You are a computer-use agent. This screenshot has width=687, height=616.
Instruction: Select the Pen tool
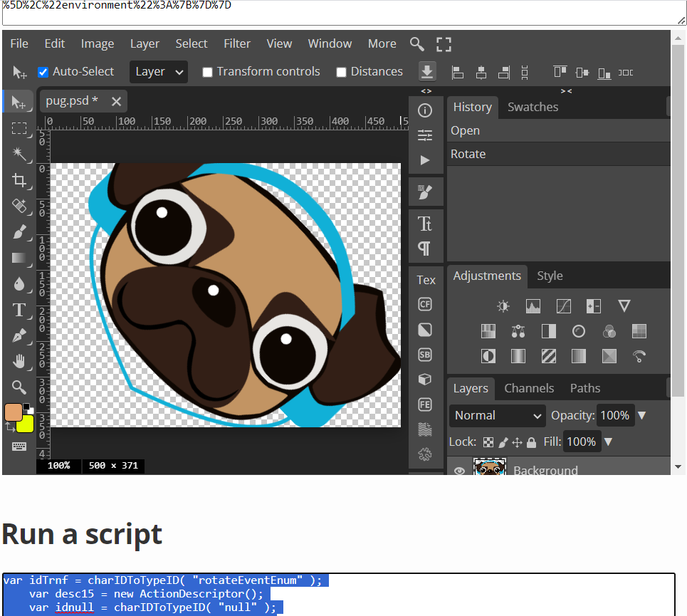point(21,335)
